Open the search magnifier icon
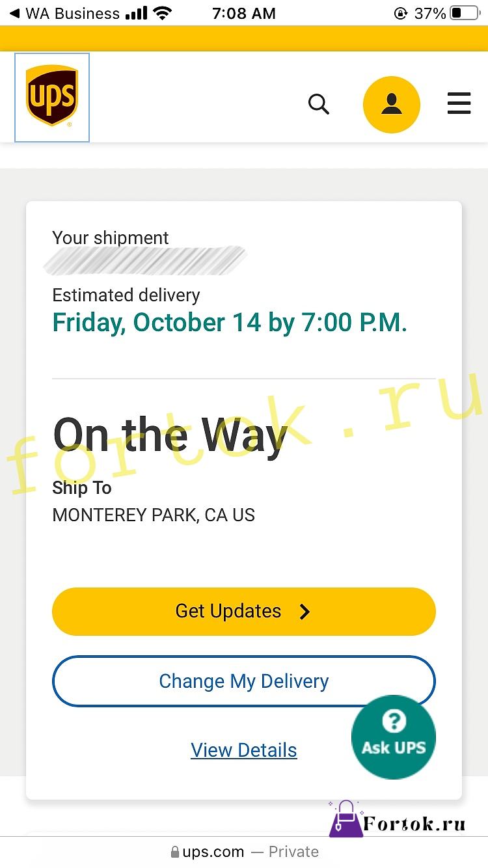This screenshot has height=868, width=488. (x=318, y=104)
